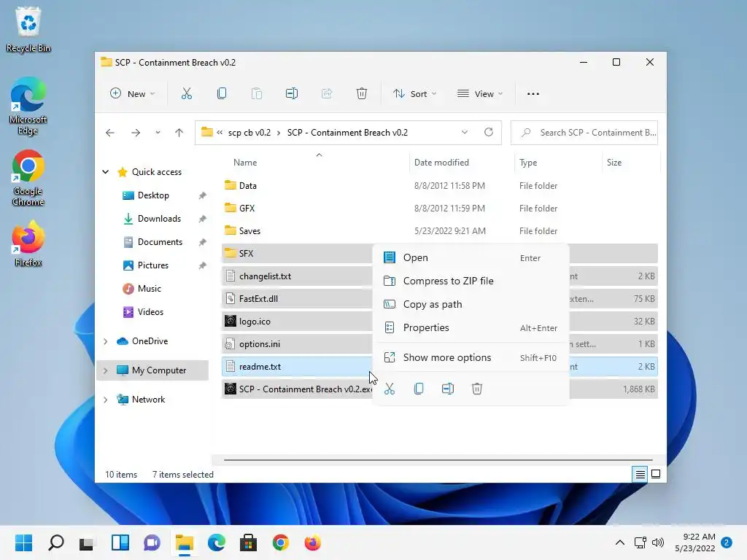The height and width of the screenshot is (560, 747).
Task: Click the Size column header
Action: 631,163
